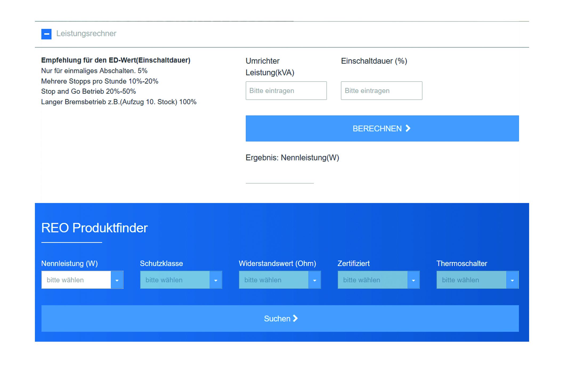Viewport: 588px width, 383px height.
Task: Expand the Widerstandswert (Ohm) options
Action: [x=274, y=280]
